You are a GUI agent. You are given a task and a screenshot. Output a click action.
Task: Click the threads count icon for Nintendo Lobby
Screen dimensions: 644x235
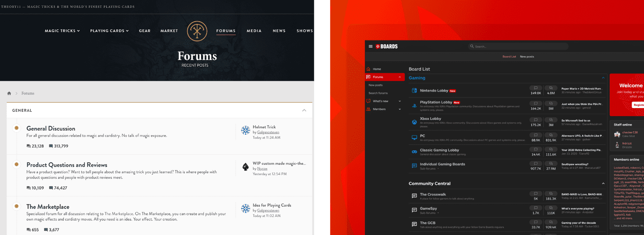coord(535,88)
